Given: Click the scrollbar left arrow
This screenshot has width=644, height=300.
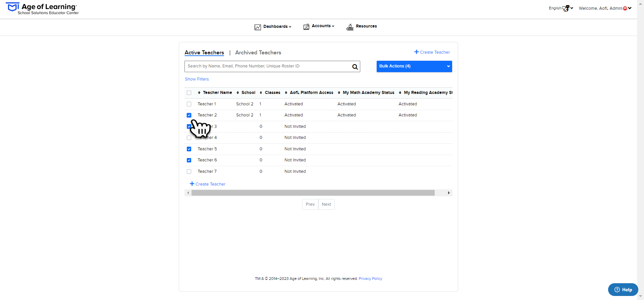Looking at the screenshot, I should click(188, 193).
